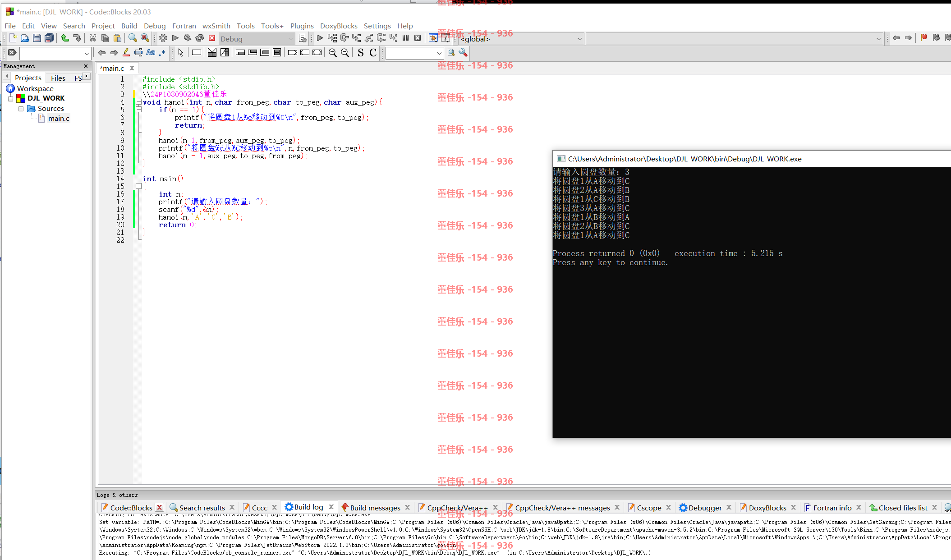Viewport: 951px width, 560px height.
Task: Close the Management panel
Action: coord(86,66)
